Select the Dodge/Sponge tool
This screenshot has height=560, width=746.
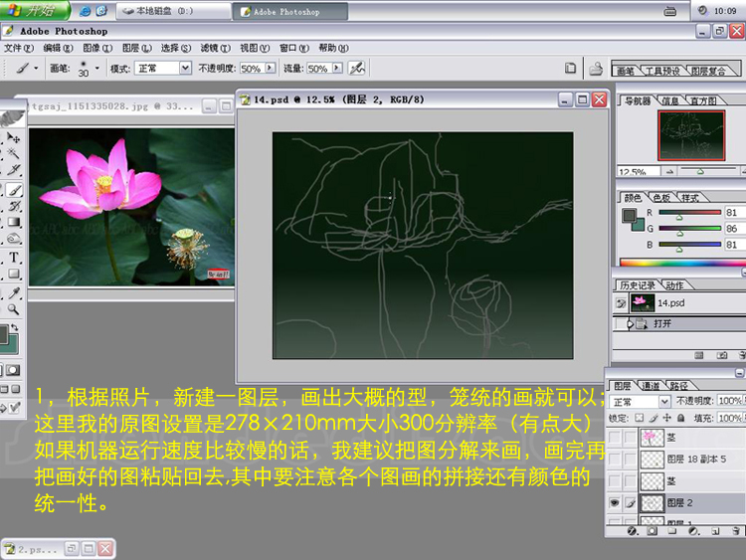point(14,239)
